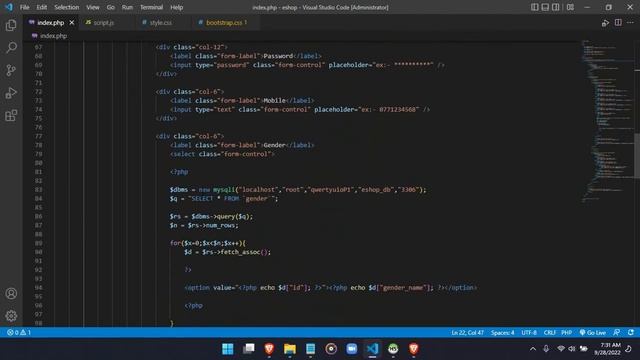This screenshot has height=360, width=640.
Task: Change indentation via Spaces: 4
Action: point(502,333)
